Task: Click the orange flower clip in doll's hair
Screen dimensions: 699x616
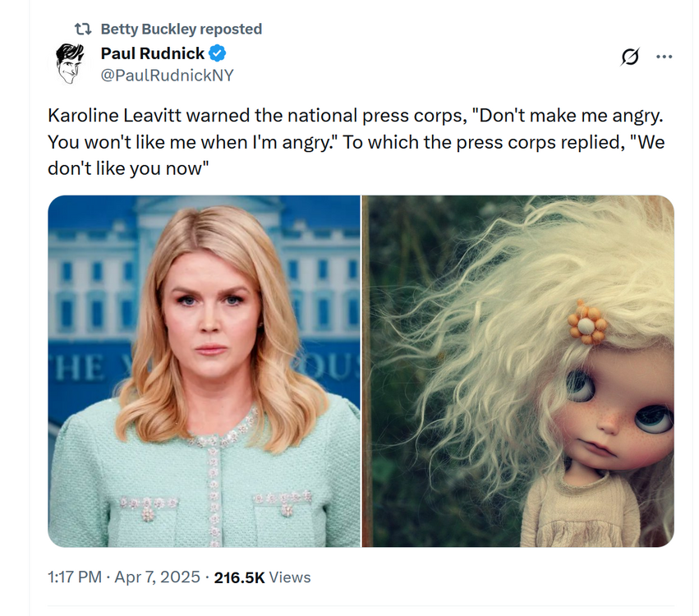Action: 586,322
